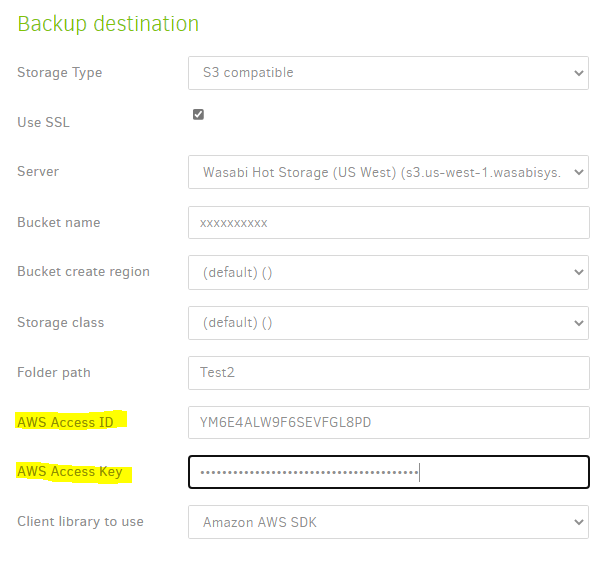Click the highlighted AWS Access Key label
This screenshot has height=565, width=611.
[x=70, y=472]
